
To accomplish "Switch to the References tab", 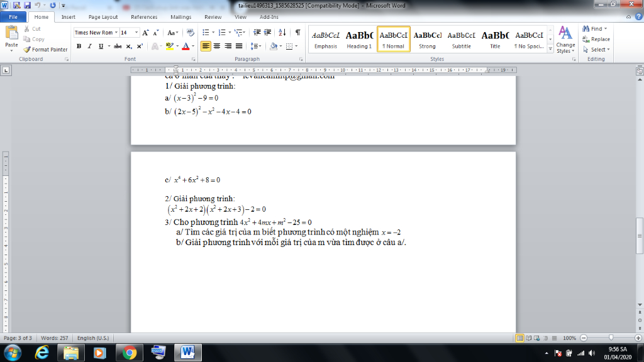I will 144,17.
